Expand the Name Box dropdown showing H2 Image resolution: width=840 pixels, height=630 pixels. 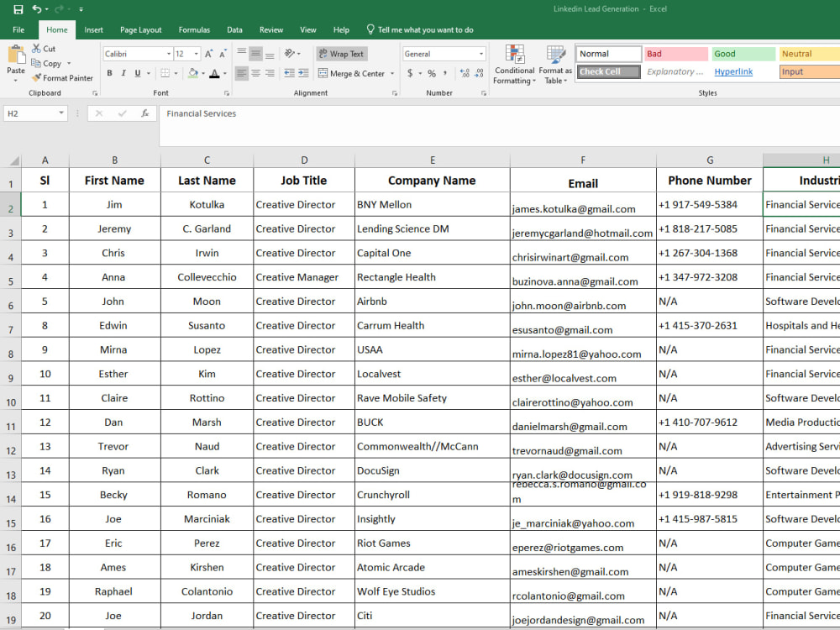[x=61, y=113]
